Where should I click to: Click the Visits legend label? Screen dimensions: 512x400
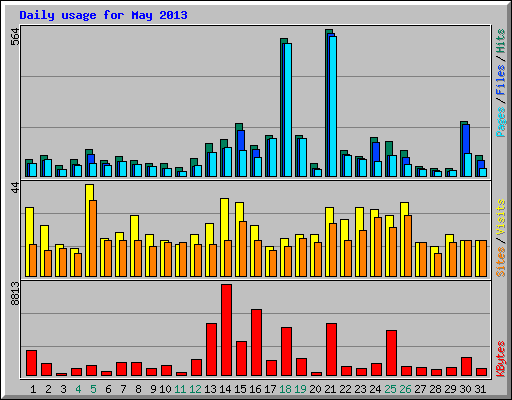[x=500, y=218]
